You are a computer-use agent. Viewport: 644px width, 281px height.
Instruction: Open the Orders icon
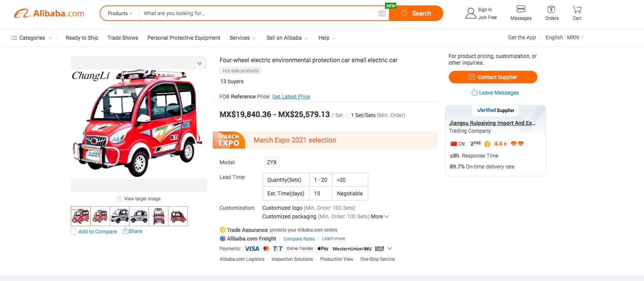pos(551,9)
